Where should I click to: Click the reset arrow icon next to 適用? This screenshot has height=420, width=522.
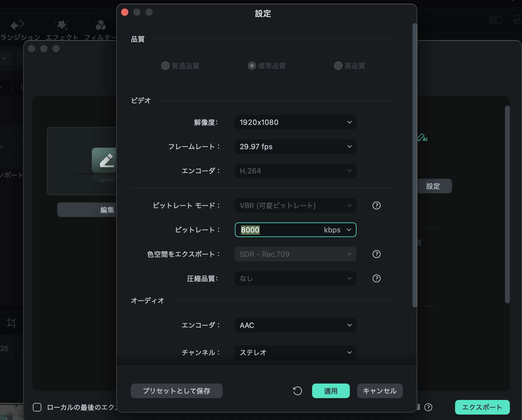(x=298, y=391)
